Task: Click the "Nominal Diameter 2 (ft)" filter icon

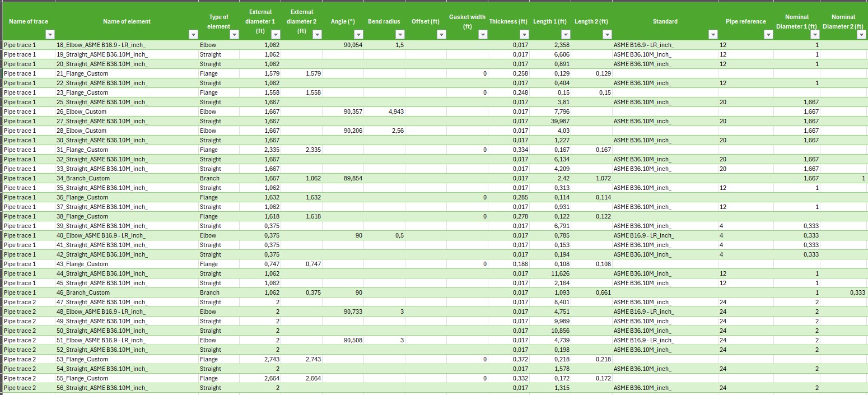Action: point(861,34)
